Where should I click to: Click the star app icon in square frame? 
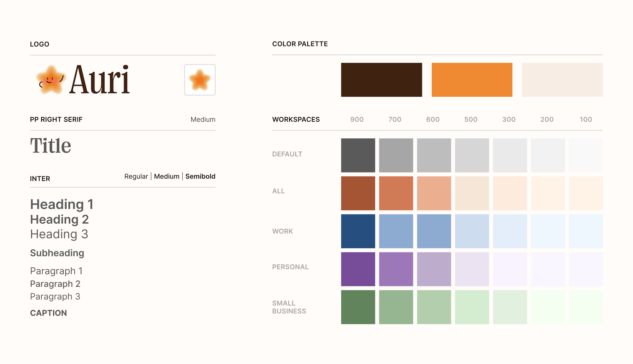coord(200,80)
